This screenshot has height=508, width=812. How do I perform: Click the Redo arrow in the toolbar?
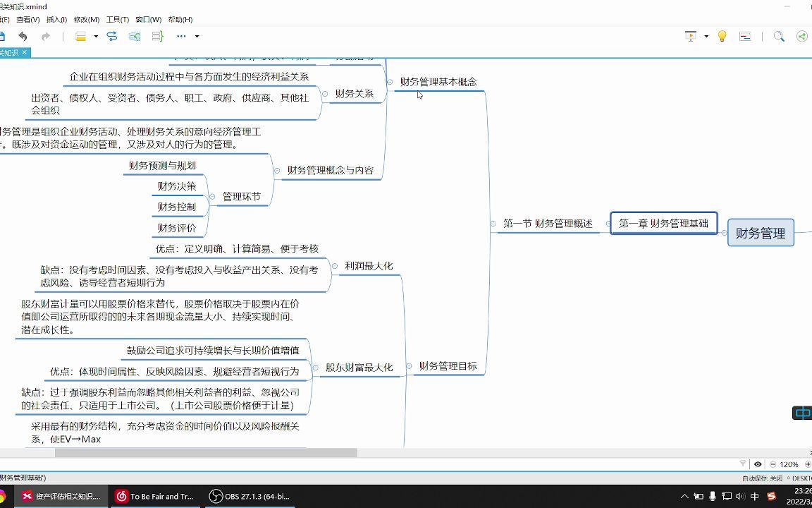[44, 36]
